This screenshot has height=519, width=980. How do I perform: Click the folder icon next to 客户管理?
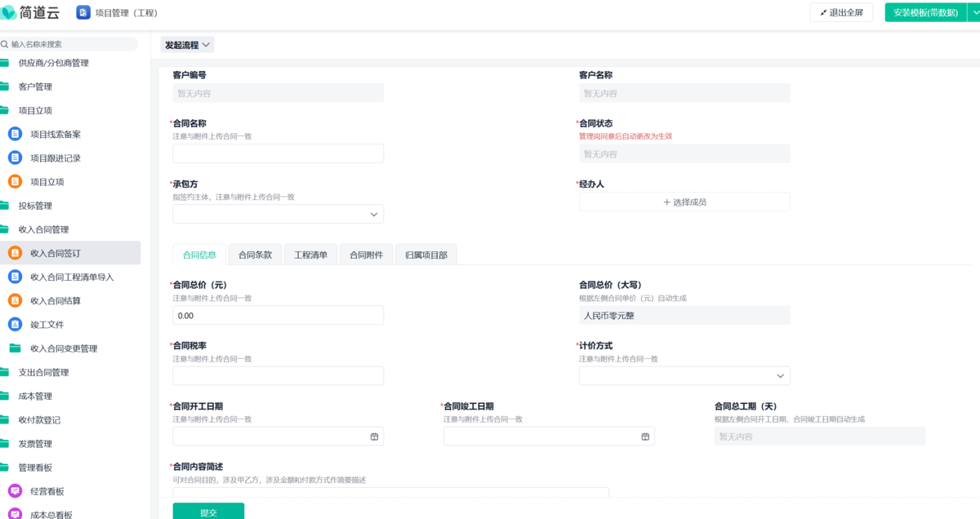4,86
